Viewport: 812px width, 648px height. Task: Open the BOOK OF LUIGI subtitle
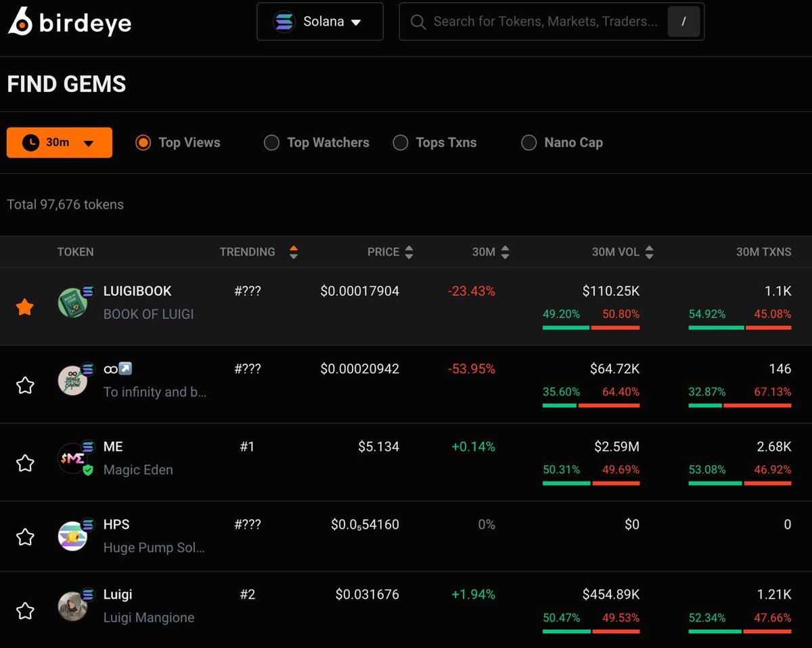click(149, 314)
